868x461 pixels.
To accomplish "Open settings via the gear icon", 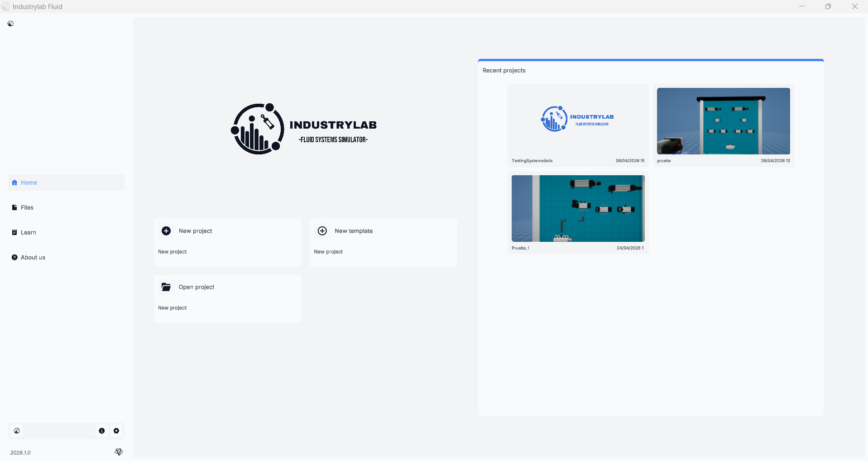I will pos(116,431).
